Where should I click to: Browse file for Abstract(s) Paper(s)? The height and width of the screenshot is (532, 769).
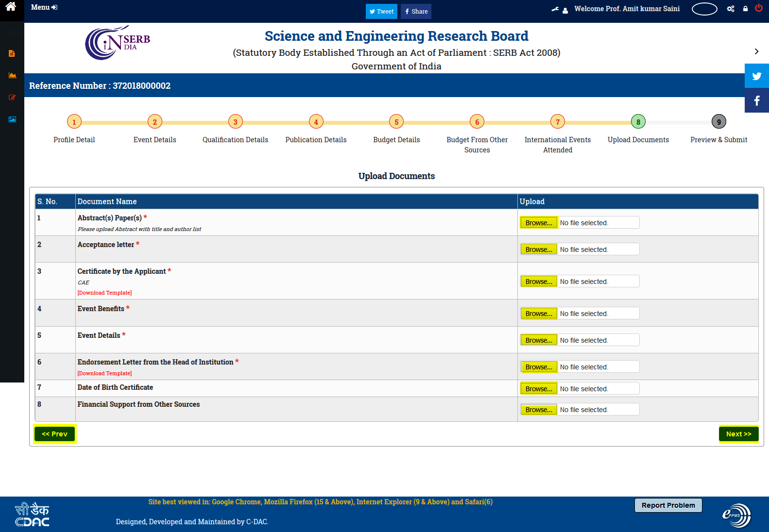pos(539,223)
